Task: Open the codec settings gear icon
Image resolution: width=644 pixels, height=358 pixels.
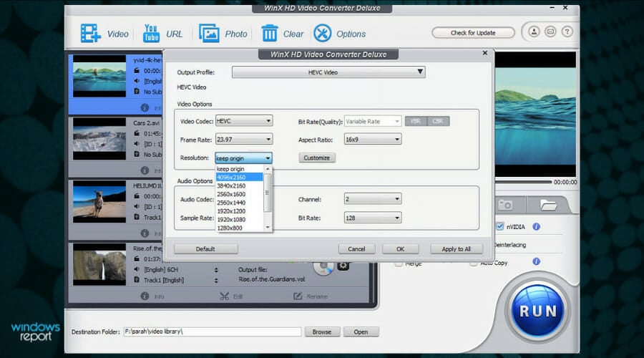Action: (x=343, y=266)
